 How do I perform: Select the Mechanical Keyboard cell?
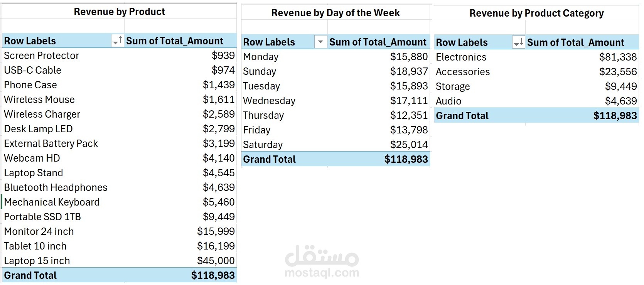(x=52, y=202)
